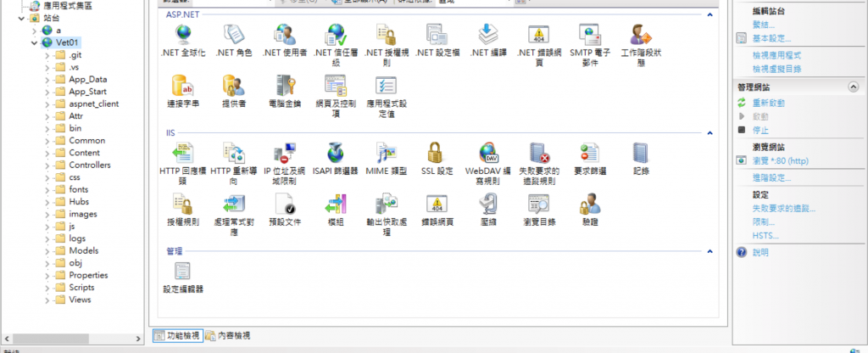Open 設定編輯器 icon

tap(183, 272)
